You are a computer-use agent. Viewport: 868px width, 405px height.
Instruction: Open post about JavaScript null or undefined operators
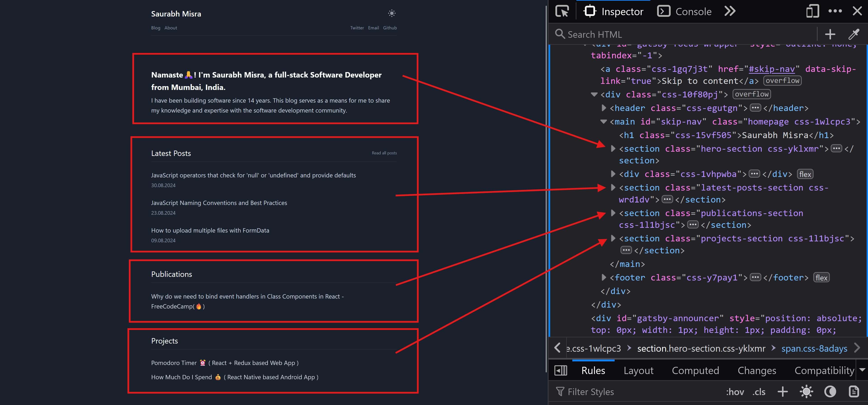tap(253, 175)
